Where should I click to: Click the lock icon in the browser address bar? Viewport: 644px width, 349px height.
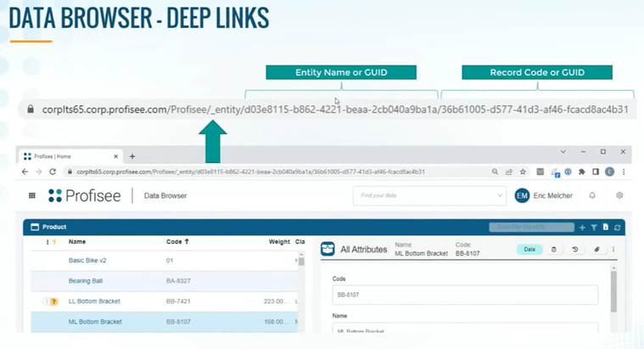pos(70,172)
